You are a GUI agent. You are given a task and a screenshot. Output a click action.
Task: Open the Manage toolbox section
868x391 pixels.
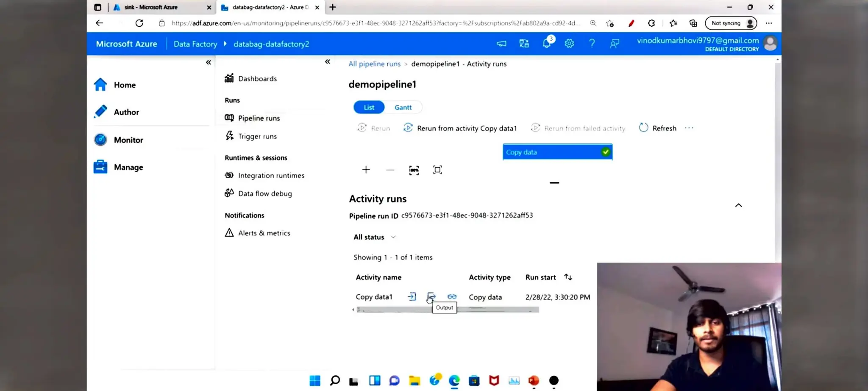coord(119,167)
